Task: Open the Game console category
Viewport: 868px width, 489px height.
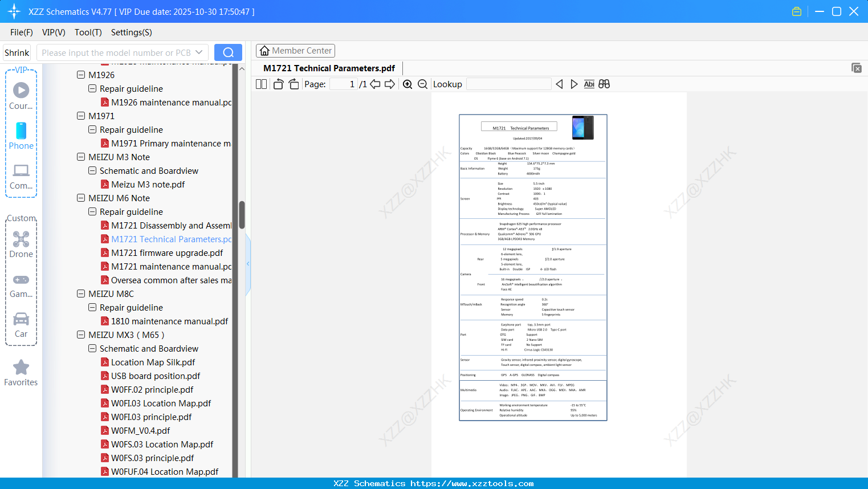Action: (21, 286)
